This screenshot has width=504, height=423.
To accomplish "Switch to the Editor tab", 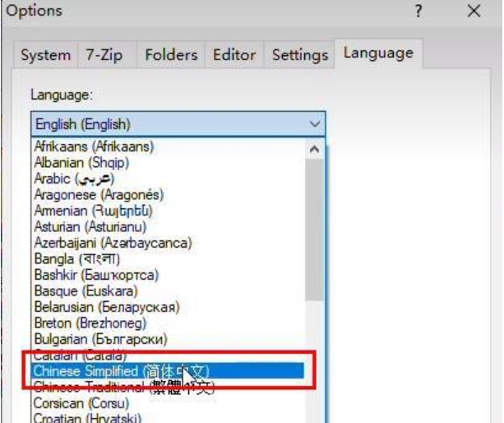I will 234,55.
